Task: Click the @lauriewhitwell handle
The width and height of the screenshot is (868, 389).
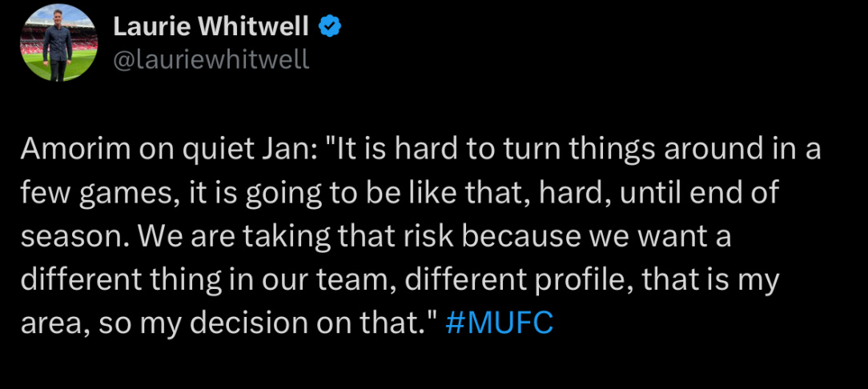Action: [211, 60]
